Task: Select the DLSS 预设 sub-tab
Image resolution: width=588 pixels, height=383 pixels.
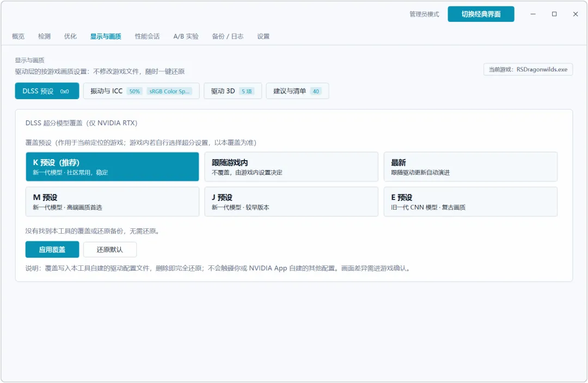Action: [x=47, y=91]
